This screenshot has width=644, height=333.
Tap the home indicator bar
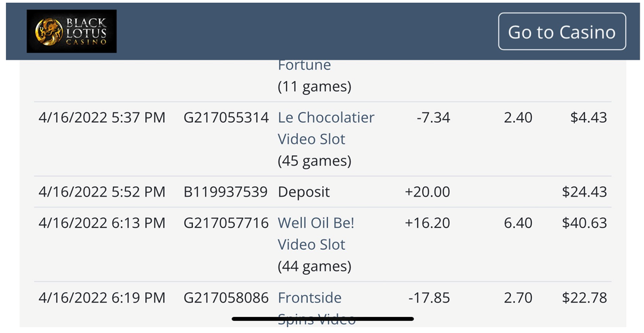pyautogui.click(x=322, y=319)
